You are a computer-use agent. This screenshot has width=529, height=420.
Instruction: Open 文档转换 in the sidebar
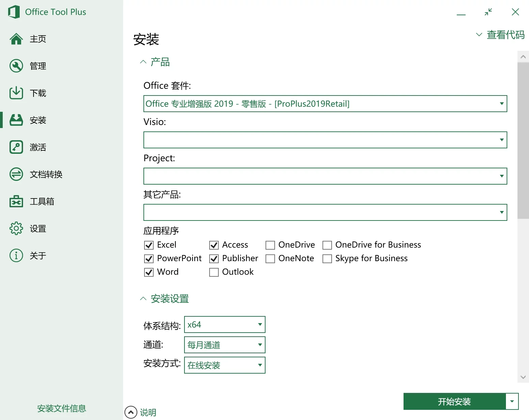click(46, 174)
